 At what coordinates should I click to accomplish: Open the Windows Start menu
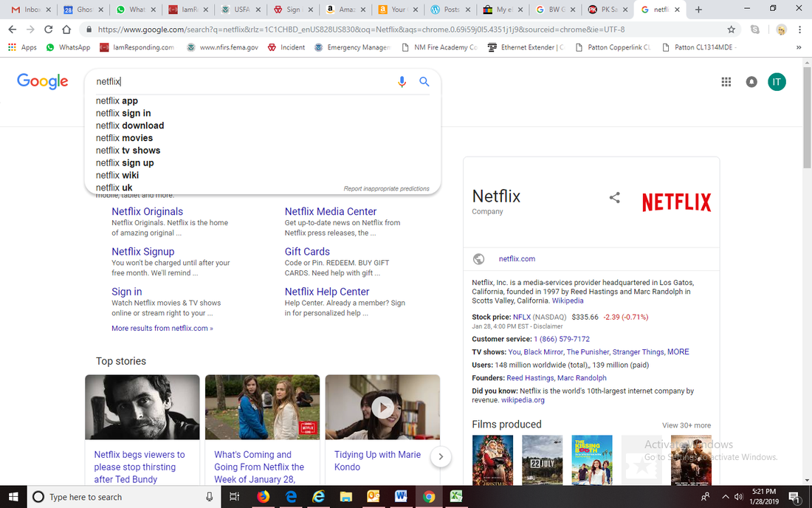coord(13,497)
